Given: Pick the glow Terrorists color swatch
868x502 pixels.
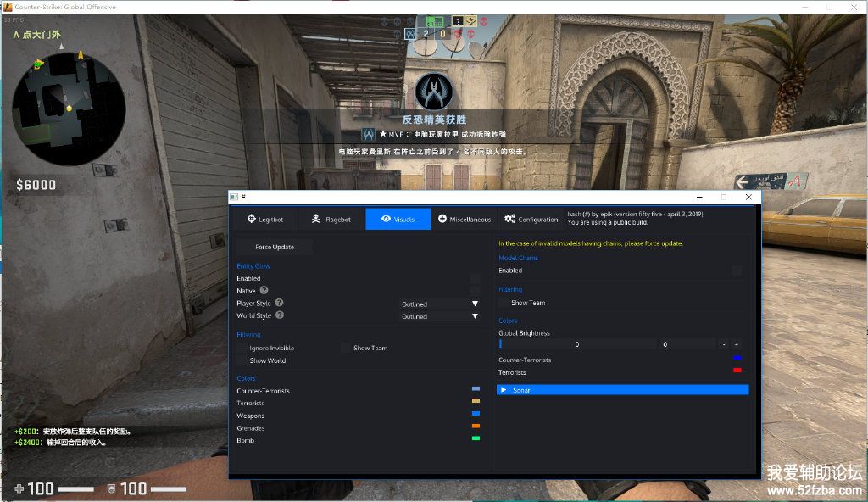Looking at the screenshot, I should (x=476, y=401).
